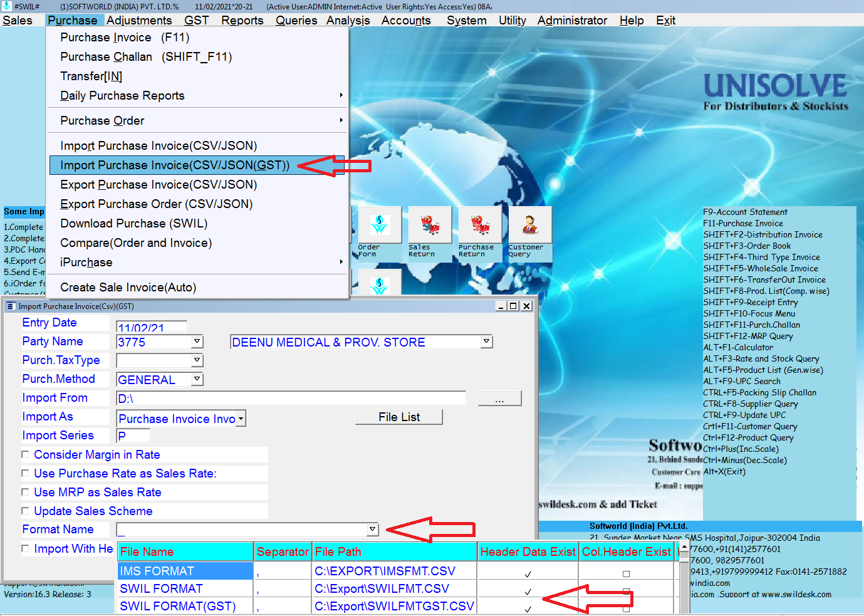Image resolution: width=864 pixels, height=616 pixels.
Task: Enable Use MRP as Sales Rate
Action: pos(25,493)
